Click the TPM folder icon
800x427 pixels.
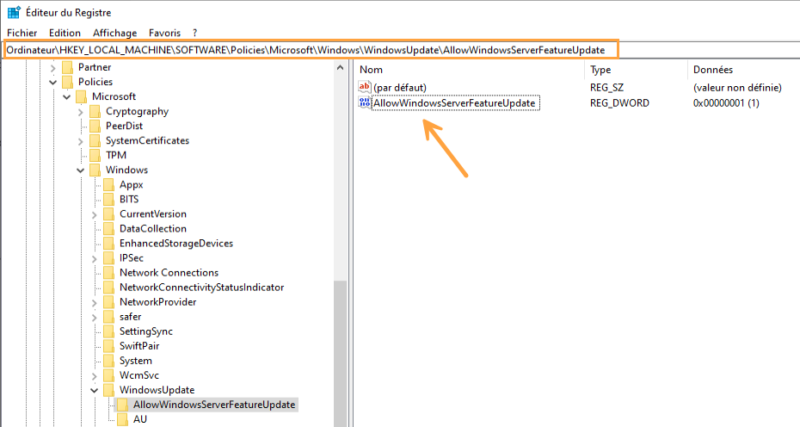95,155
